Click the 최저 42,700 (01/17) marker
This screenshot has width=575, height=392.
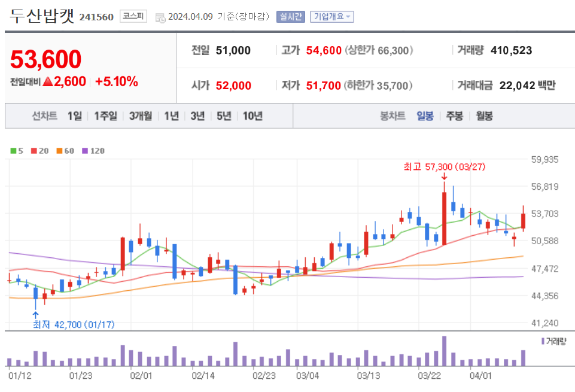[x=74, y=324]
